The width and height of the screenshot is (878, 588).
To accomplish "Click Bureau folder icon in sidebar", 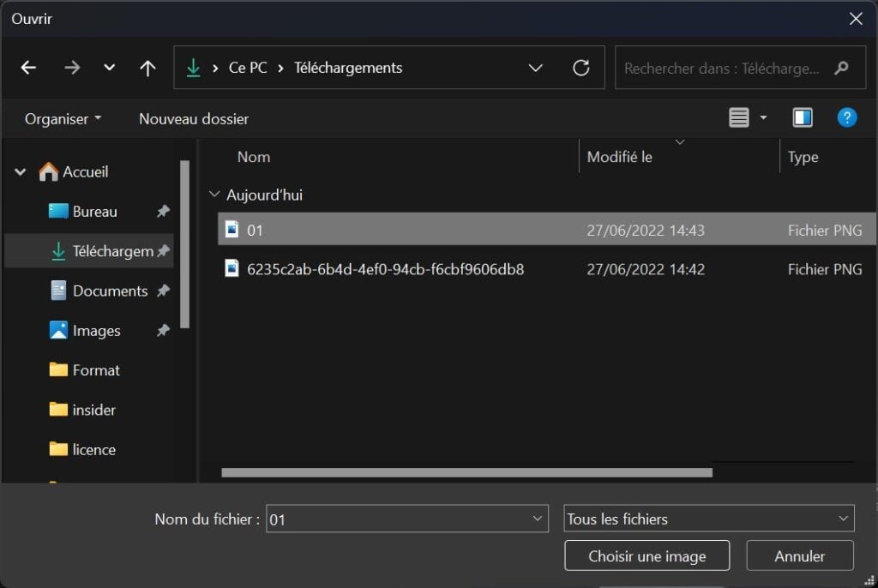I will 58,211.
